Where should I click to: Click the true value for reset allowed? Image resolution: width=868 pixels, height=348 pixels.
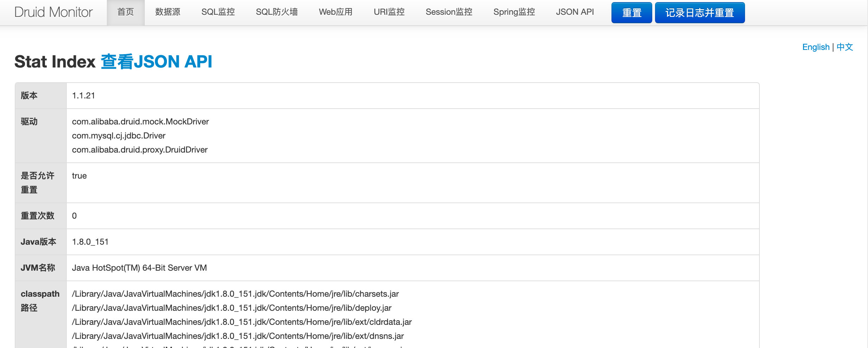tap(79, 176)
